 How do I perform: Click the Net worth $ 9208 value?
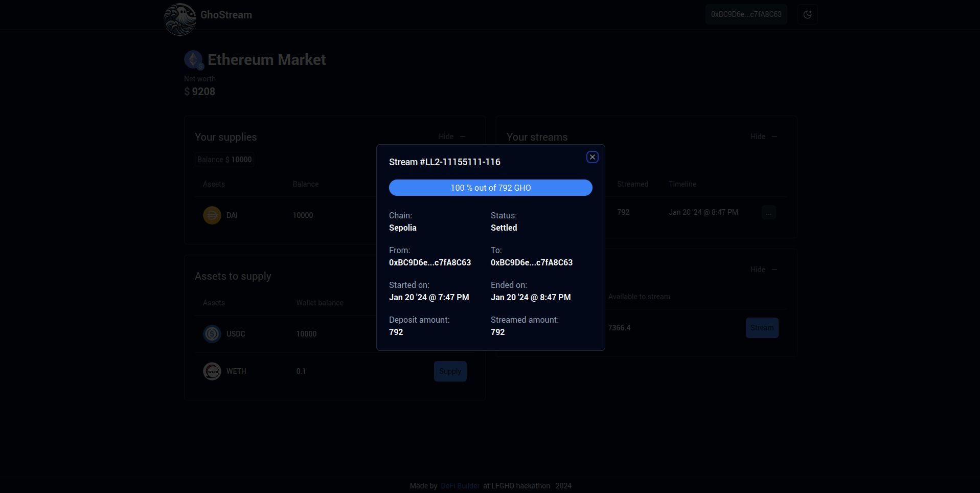(x=199, y=92)
